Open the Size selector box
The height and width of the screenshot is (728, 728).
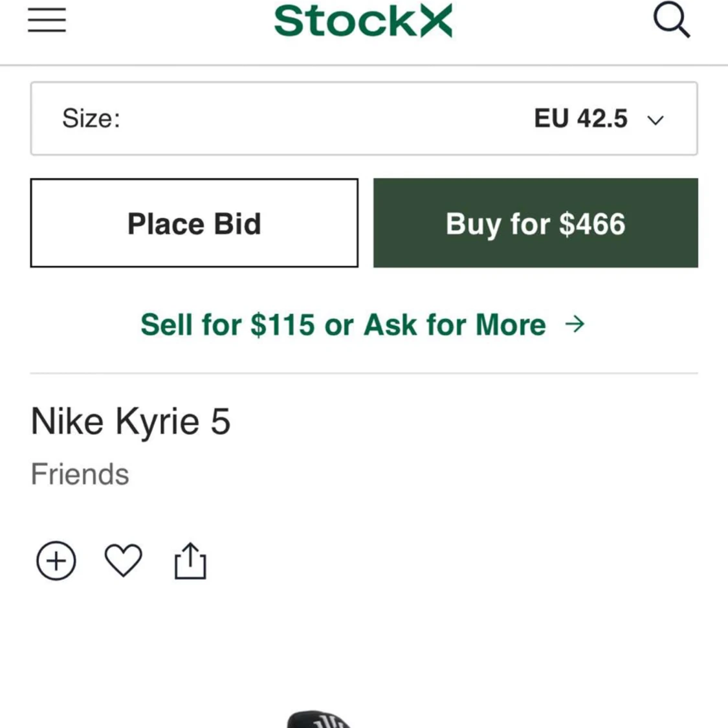point(364,118)
